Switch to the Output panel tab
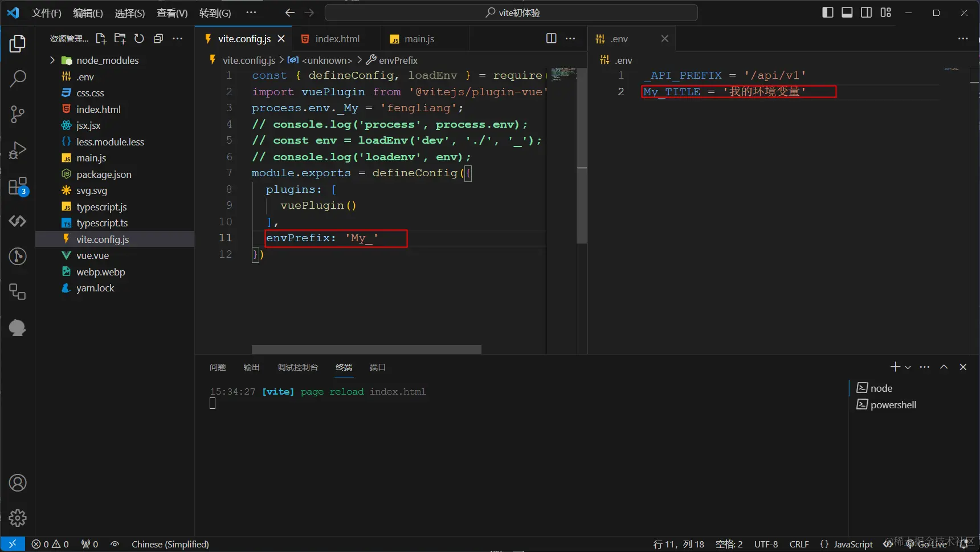The width and height of the screenshot is (980, 552). 251,367
